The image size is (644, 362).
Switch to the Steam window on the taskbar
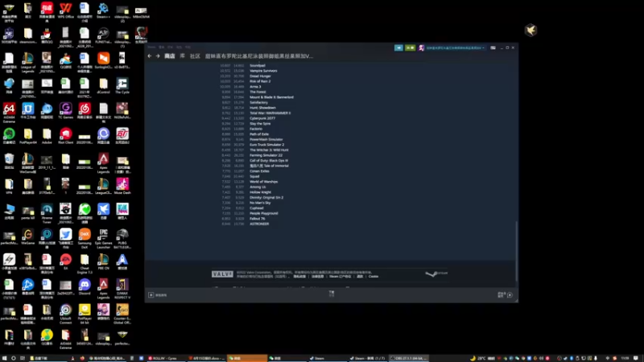[328, 358]
